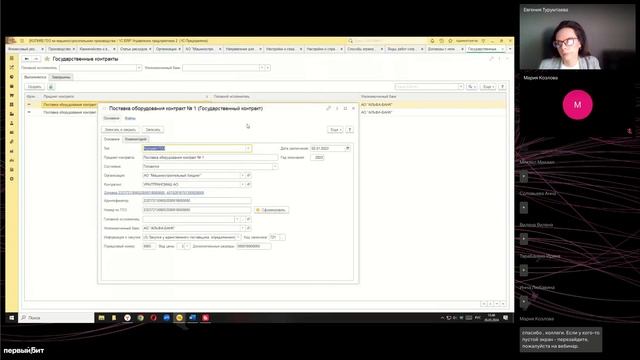Open the history icon next to bell

(441, 41)
